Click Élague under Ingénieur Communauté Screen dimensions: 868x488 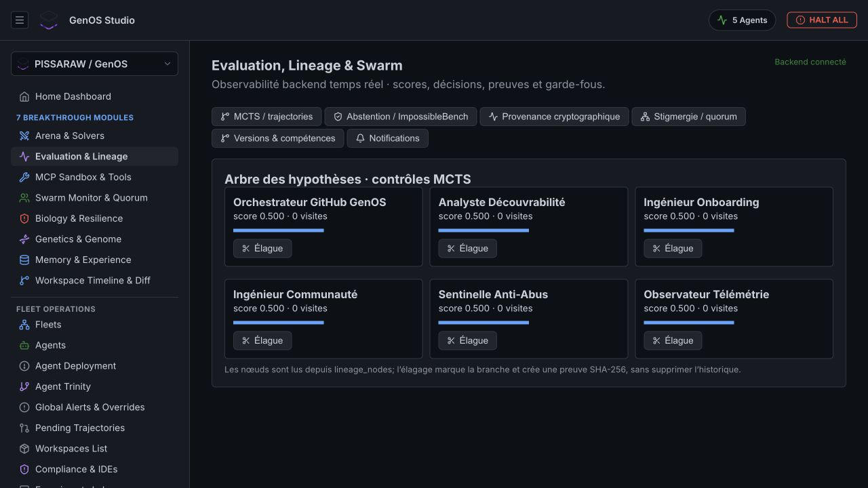[x=262, y=340]
